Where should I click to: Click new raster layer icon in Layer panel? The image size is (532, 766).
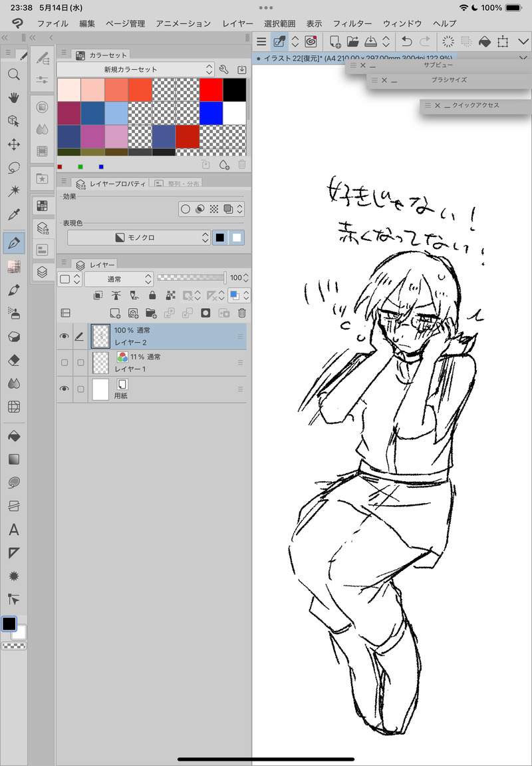[114, 313]
